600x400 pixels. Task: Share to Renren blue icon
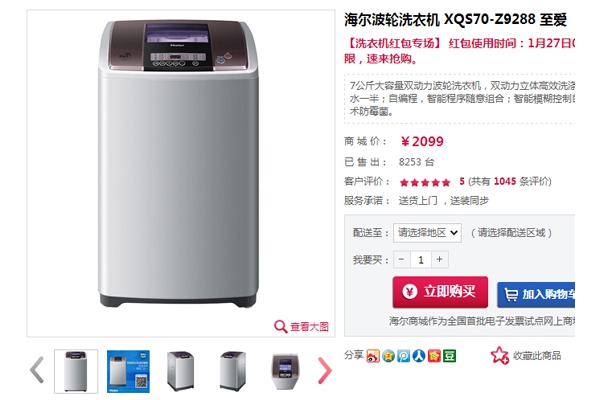(419, 356)
